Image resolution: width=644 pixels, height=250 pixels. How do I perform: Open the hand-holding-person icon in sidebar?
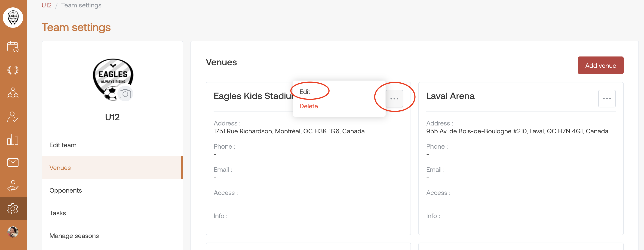point(13,185)
